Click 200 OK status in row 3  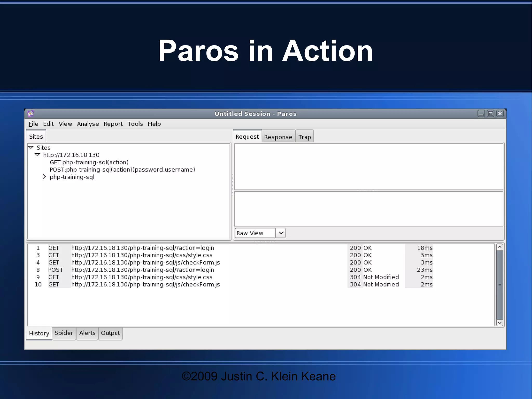tap(361, 255)
